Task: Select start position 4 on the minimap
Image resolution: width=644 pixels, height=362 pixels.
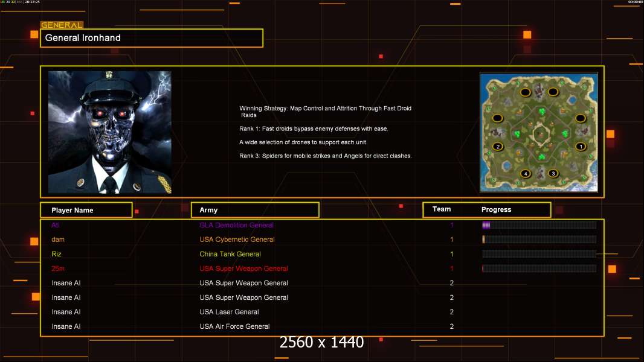Action: click(x=526, y=174)
